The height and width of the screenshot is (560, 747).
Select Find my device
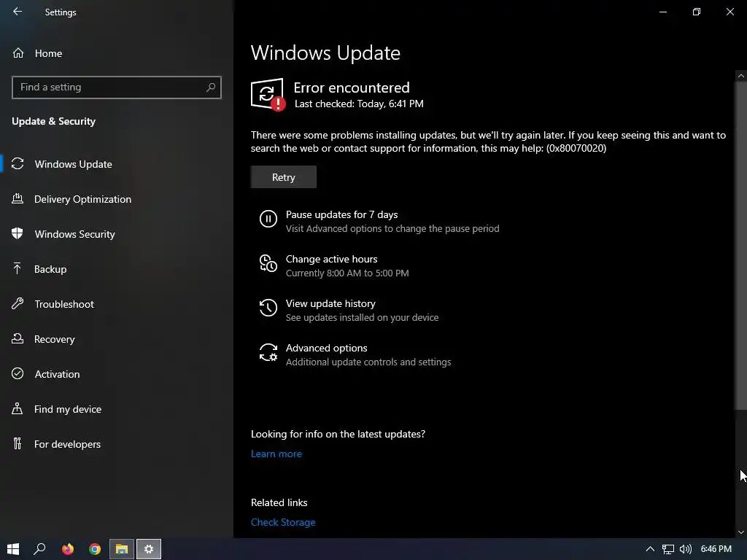pos(117,409)
